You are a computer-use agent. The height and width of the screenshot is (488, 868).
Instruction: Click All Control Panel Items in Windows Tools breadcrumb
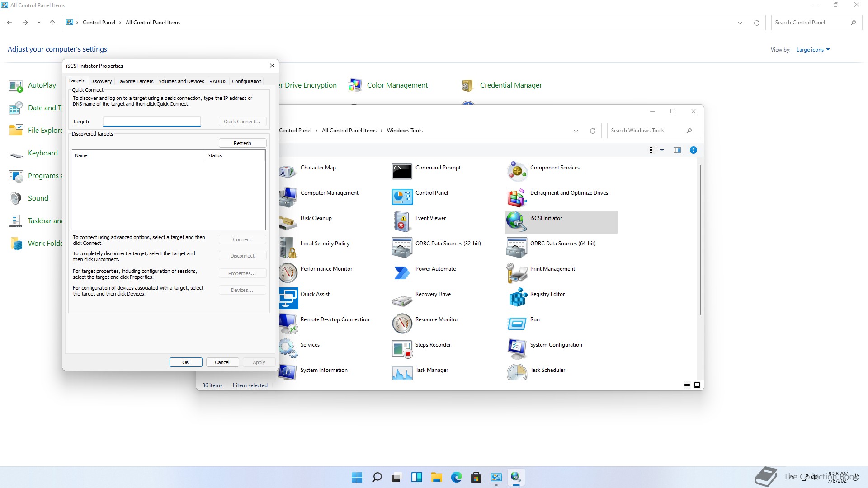click(x=349, y=131)
